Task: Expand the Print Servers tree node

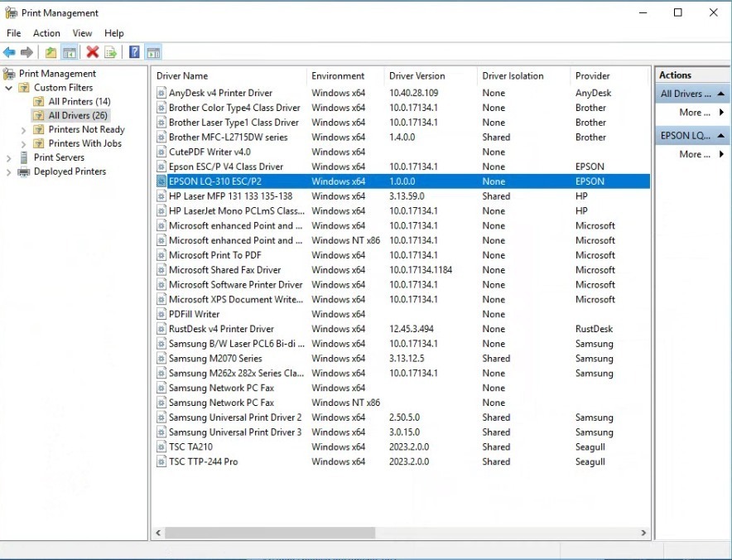Action: [x=8, y=158]
